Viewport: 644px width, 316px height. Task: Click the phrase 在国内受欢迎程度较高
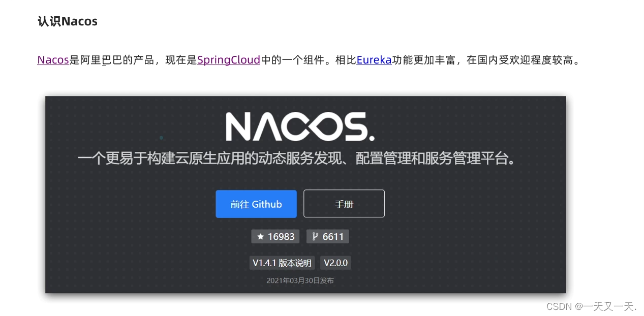pos(519,60)
